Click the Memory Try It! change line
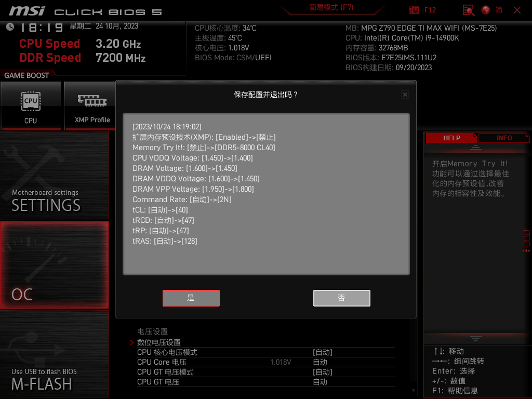 [x=204, y=148]
